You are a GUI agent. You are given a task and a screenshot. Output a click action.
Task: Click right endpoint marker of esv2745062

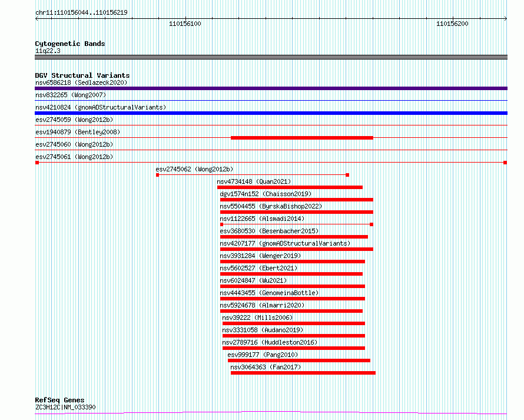347,175
